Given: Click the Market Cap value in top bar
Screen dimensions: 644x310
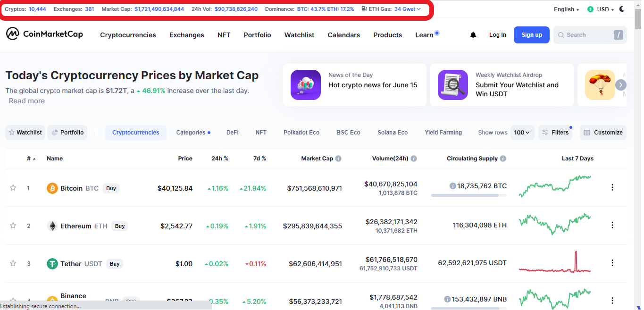Looking at the screenshot, I should tap(159, 9).
